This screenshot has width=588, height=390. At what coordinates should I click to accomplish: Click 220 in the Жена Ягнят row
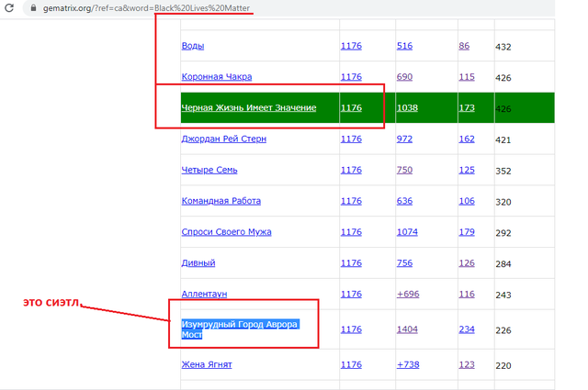pos(503,366)
